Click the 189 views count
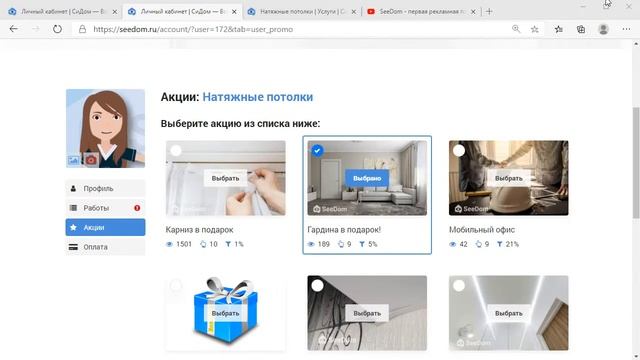 pos(324,244)
